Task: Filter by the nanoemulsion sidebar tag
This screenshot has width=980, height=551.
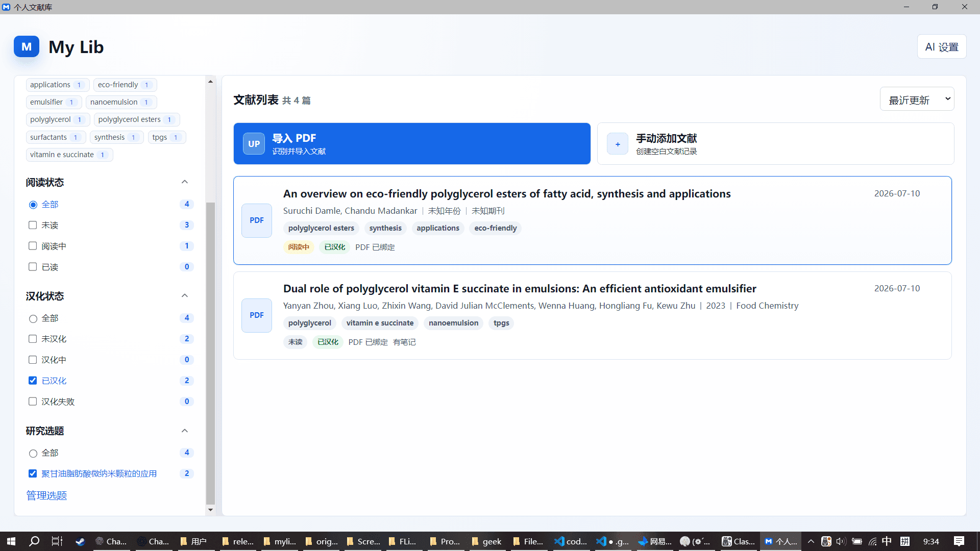Action: tap(121, 102)
